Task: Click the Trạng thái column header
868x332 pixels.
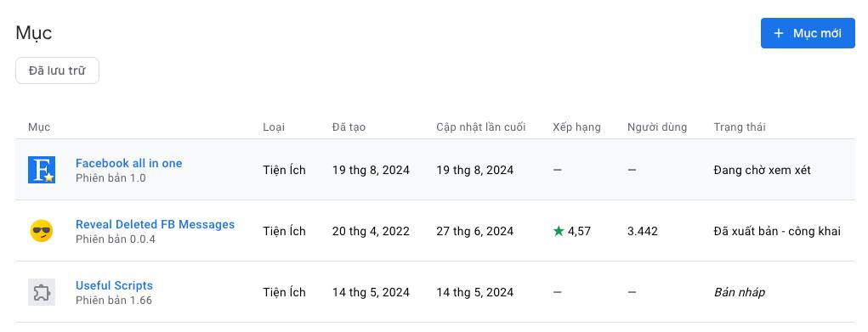Action: tap(740, 127)
